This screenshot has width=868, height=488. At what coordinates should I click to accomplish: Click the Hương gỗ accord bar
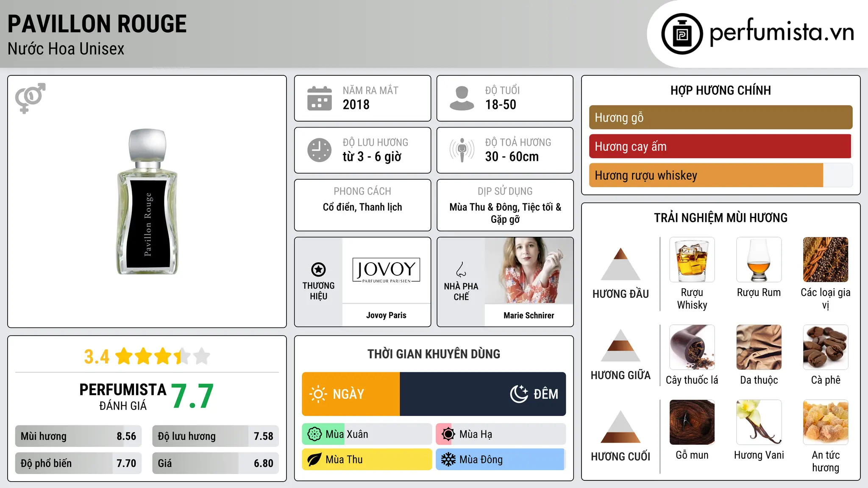(x=721, y=117)
